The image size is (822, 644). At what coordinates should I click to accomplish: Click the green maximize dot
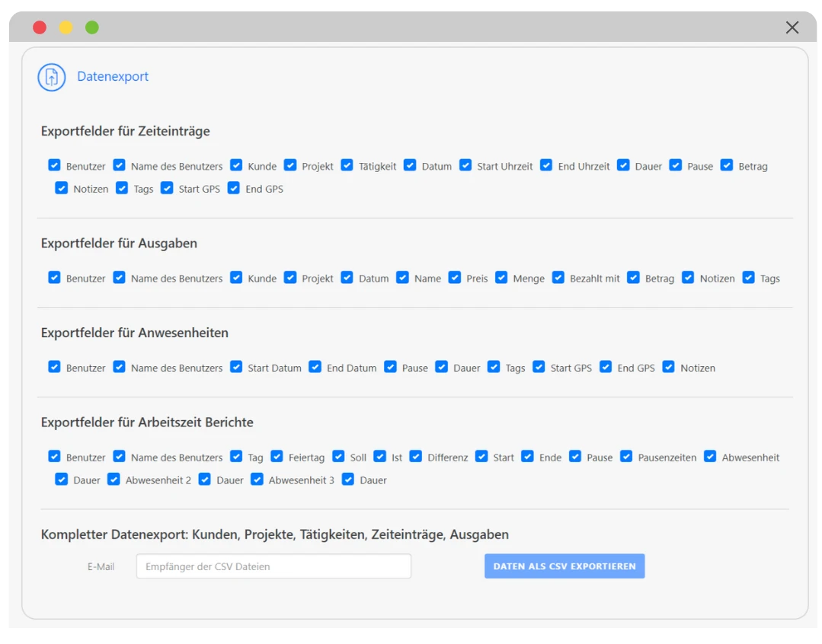pyautogui.click(x=92, y=28)
